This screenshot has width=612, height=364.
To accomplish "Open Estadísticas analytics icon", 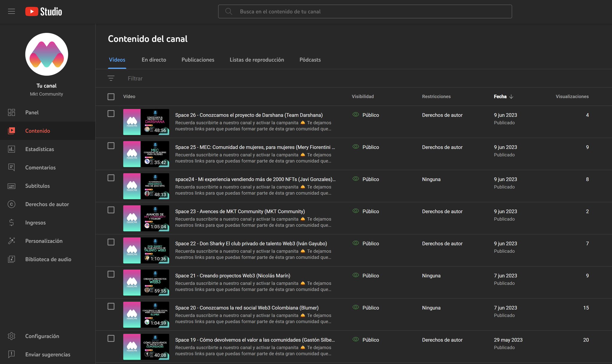I will (11, 149).
